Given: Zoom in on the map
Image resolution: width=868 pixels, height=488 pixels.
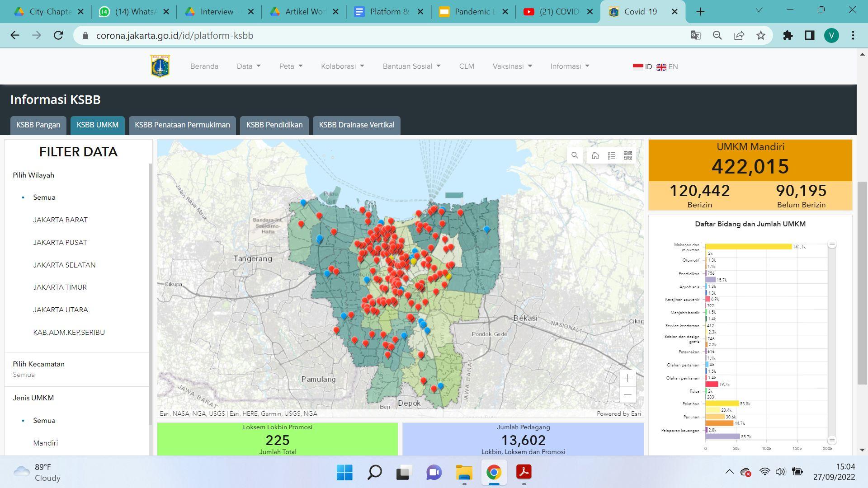Looking at the screenshot, I should [627, 378].
